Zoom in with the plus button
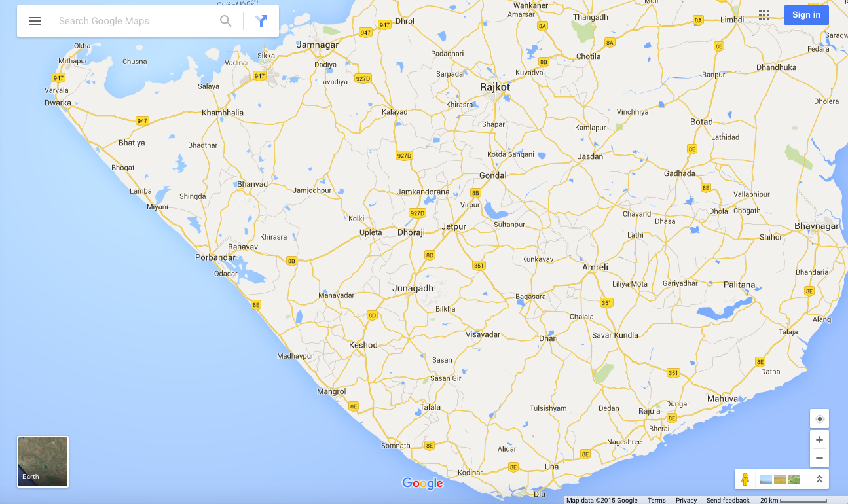The width and height of the screenshot is (848, 504). click(x=819, y=440)
